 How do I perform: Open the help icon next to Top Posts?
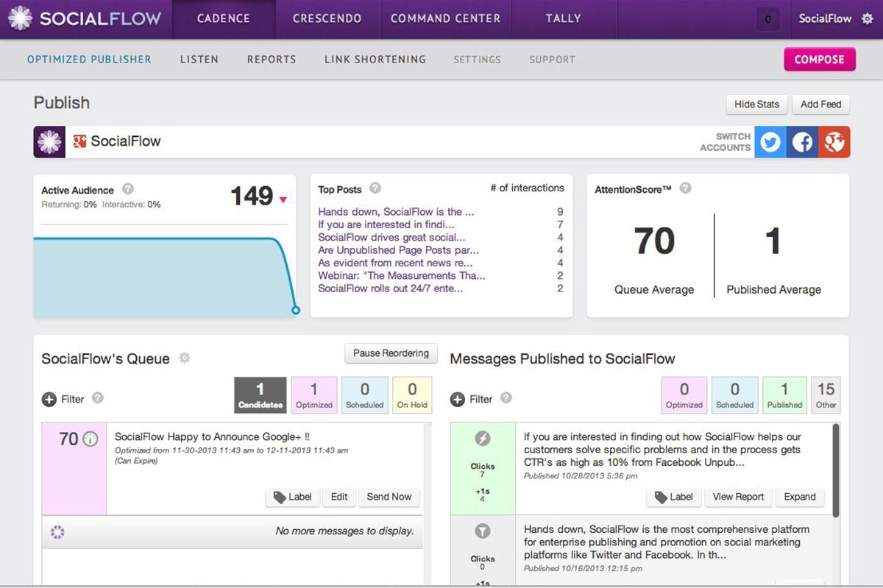point(375,188)
